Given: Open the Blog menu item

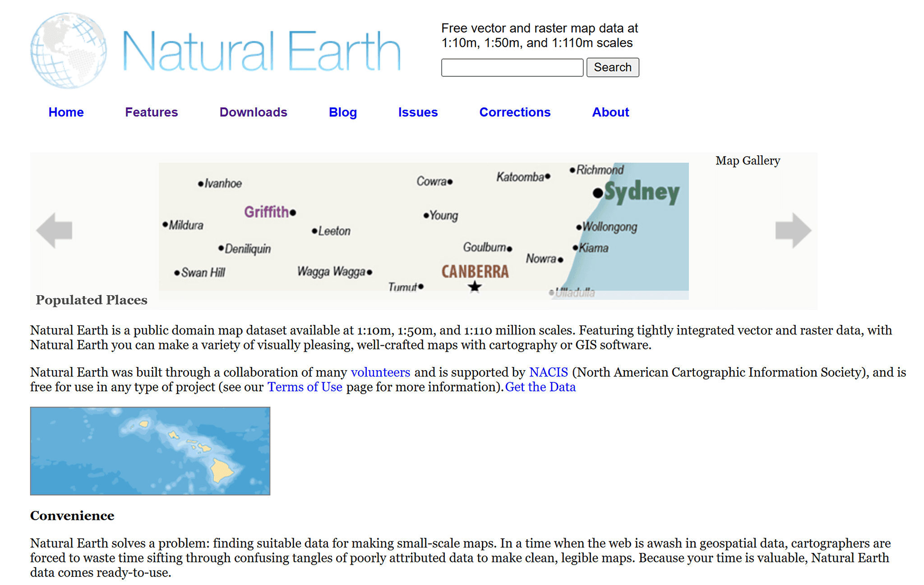Looking at the screenshot, I should (342, 112).
